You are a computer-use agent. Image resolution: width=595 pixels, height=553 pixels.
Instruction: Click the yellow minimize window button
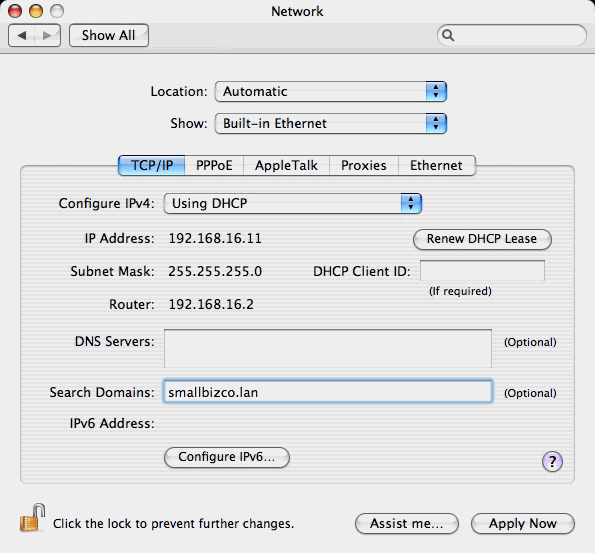[x=36, y=11]
